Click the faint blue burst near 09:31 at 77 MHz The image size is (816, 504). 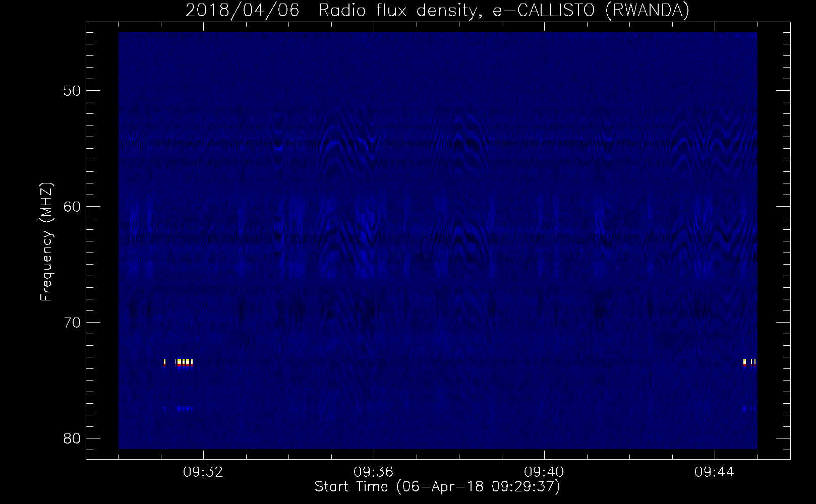tap(179, 408)
